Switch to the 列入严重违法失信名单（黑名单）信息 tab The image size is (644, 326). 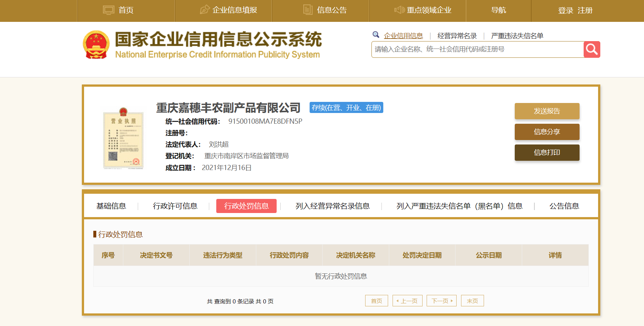(x=459, y=206)
